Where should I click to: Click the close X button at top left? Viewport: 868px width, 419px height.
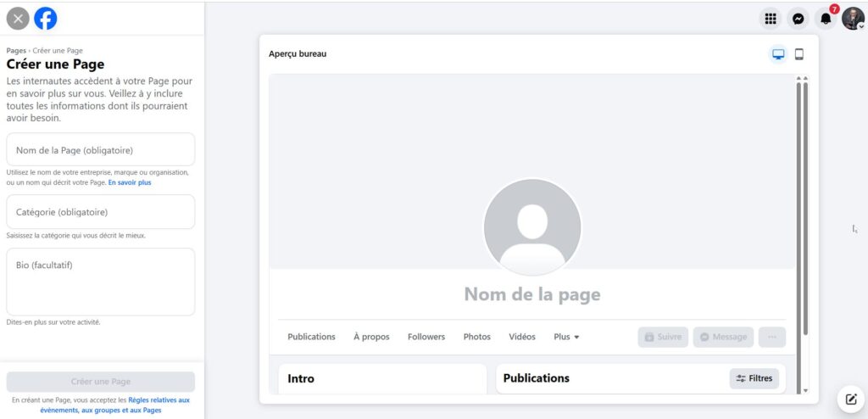tap(18, 18)
